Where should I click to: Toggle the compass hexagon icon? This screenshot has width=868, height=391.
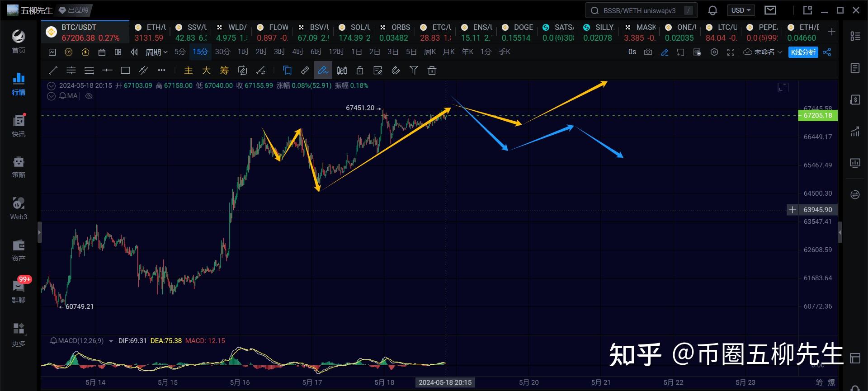coord(68,52)
